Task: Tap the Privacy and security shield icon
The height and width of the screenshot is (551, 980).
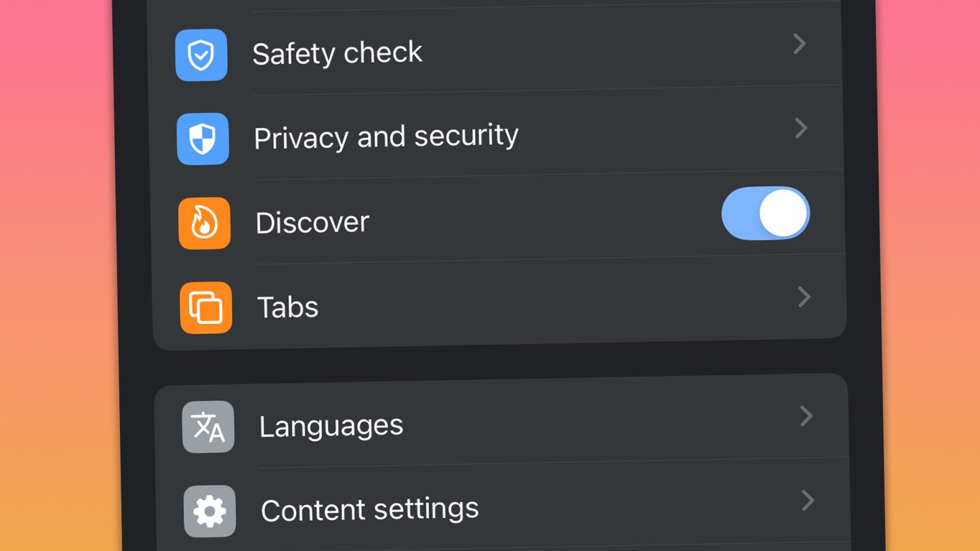Action: 203,139
